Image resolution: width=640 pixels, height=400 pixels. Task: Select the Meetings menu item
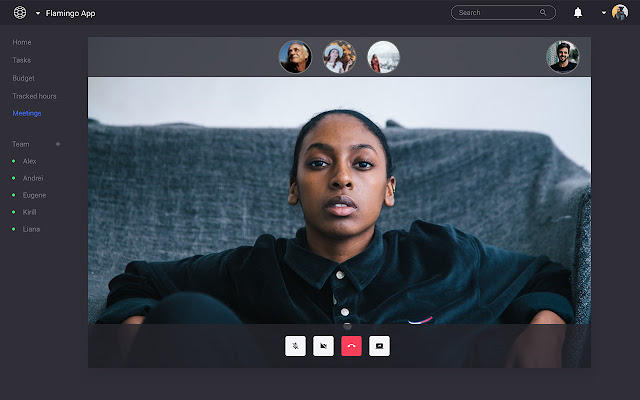tap(27, 113)
